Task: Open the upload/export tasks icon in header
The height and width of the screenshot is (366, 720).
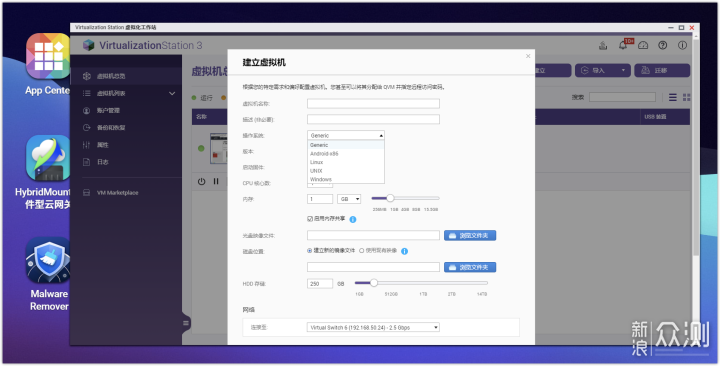Action: pyautogui.click(x=603, y=45)
